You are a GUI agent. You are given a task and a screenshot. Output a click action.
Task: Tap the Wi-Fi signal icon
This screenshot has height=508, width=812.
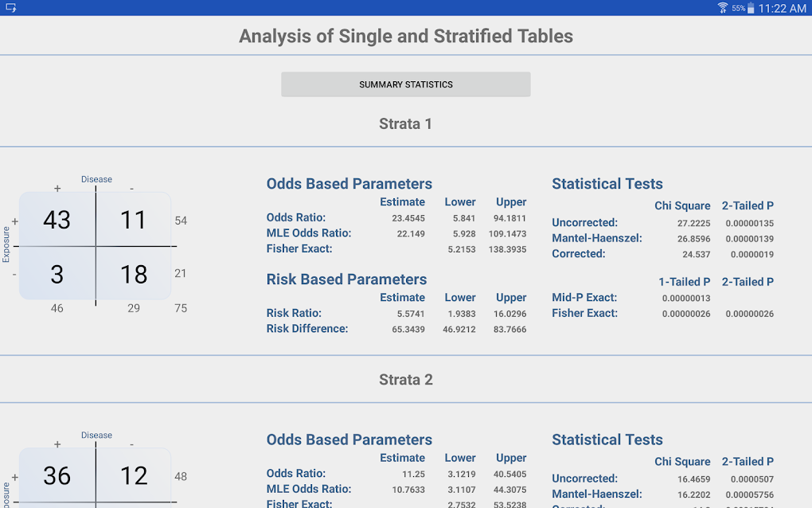tap(723, 8)
